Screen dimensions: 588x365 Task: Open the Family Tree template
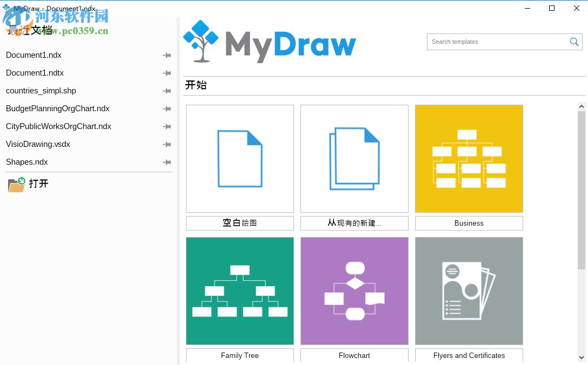point(239,290)
